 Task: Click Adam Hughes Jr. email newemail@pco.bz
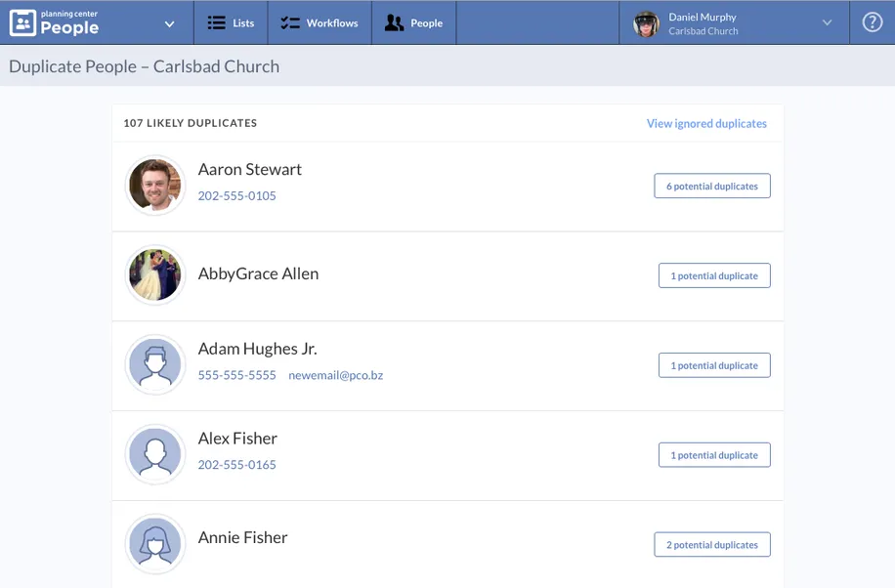coord(335,375)
